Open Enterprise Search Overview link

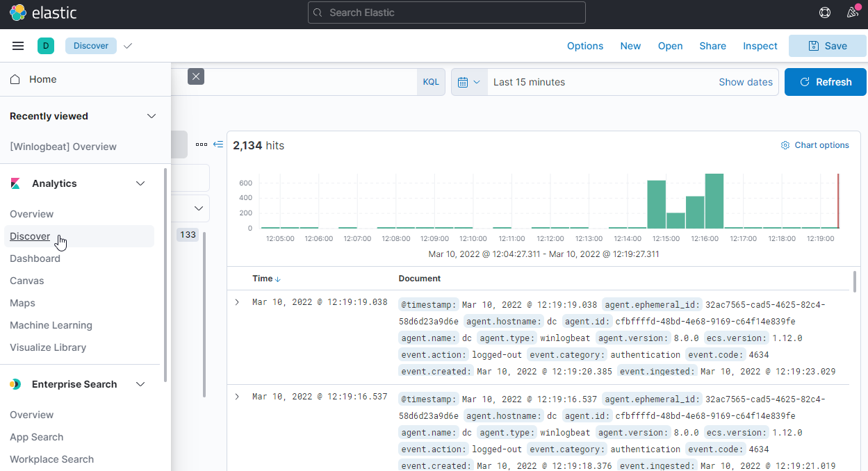[31, 415]
